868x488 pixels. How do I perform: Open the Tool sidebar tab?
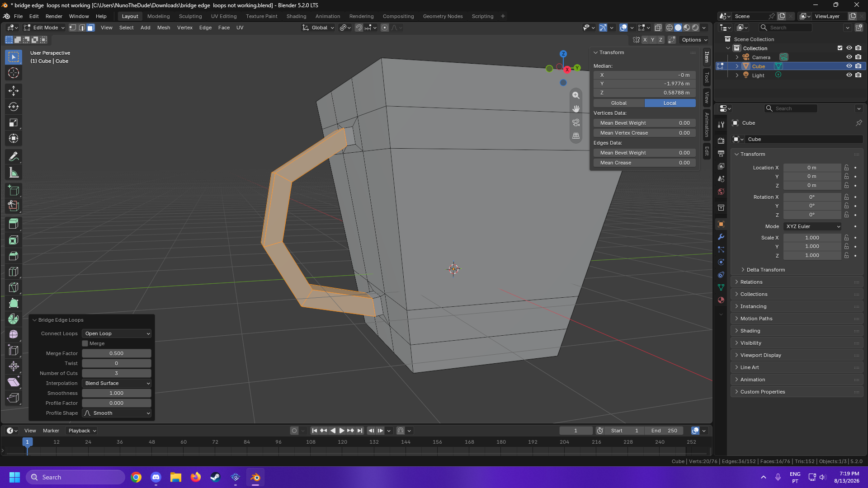pos(707,78)
